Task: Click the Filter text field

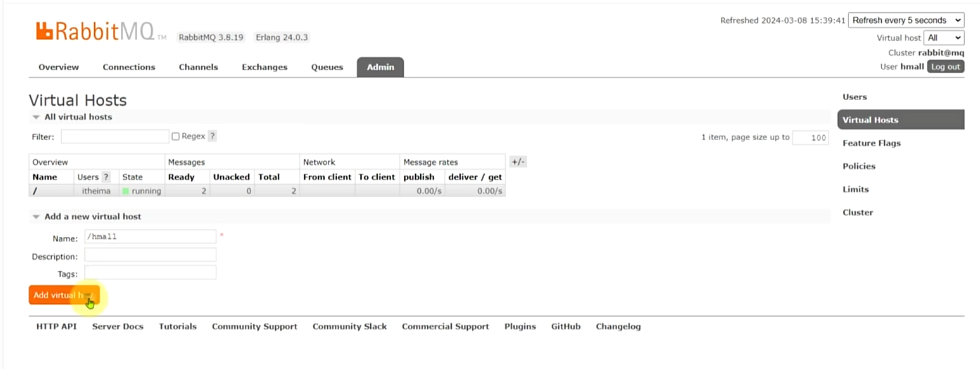Action: (x=115, y=137)
